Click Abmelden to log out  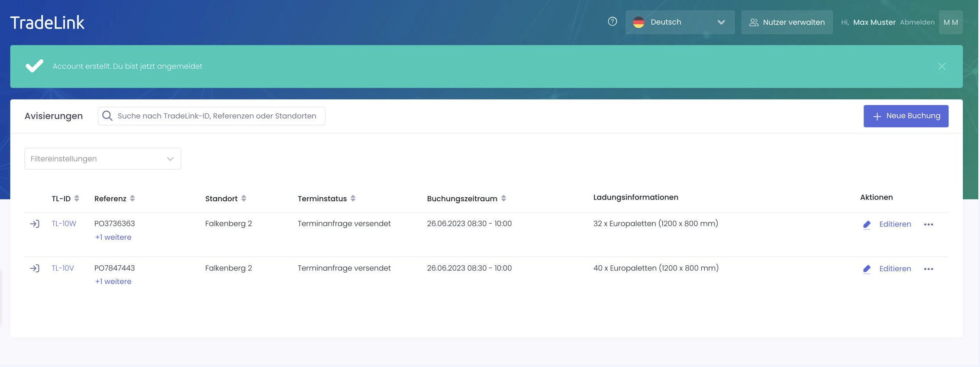(917, 22)
